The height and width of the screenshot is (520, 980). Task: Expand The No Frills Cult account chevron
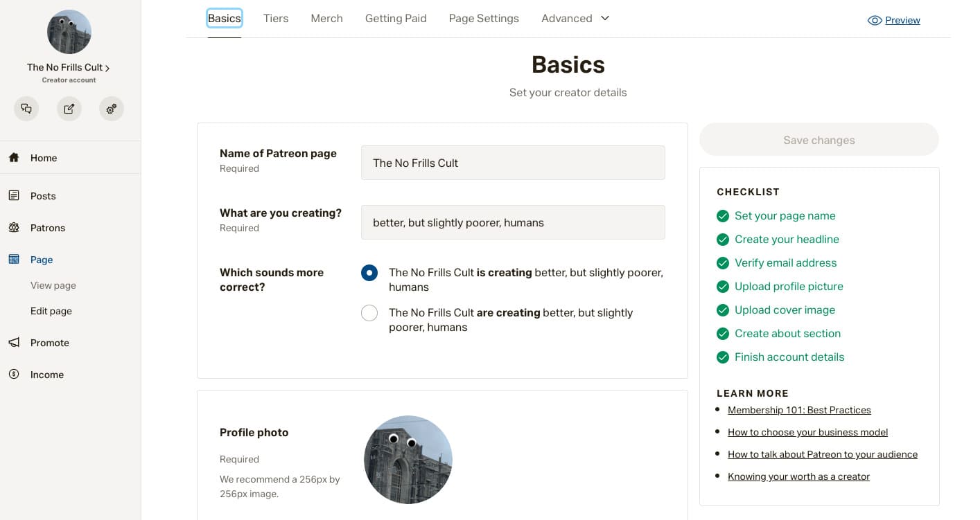click(x=107, y=68)
